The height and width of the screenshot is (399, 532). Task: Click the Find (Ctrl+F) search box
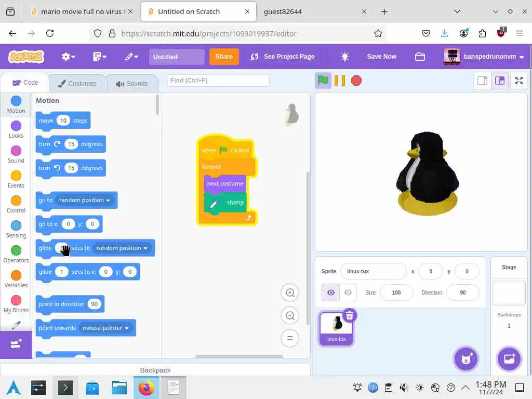point(218,81)
